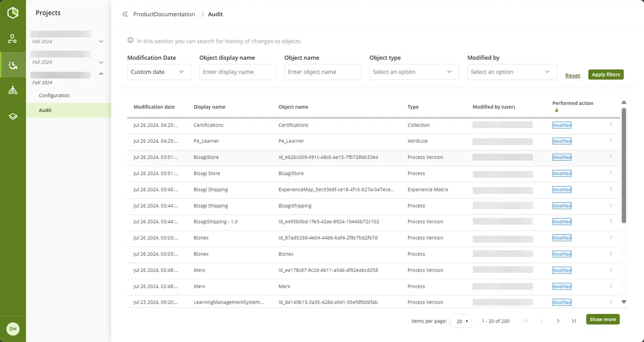Collapse the panel with double chevron icon

click(125, 14)
